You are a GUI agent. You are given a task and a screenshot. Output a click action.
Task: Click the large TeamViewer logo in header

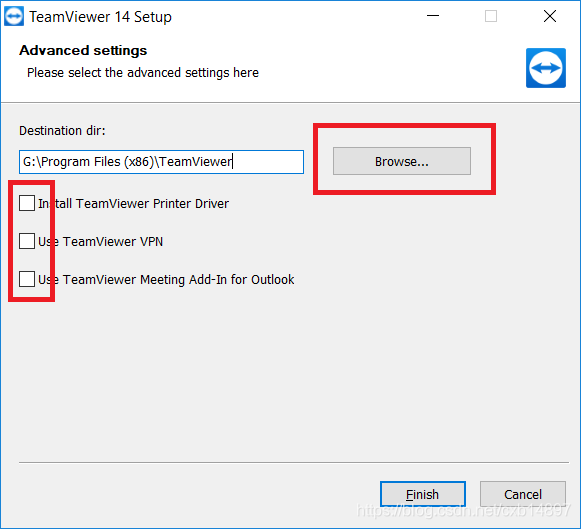tap(545, 68)
